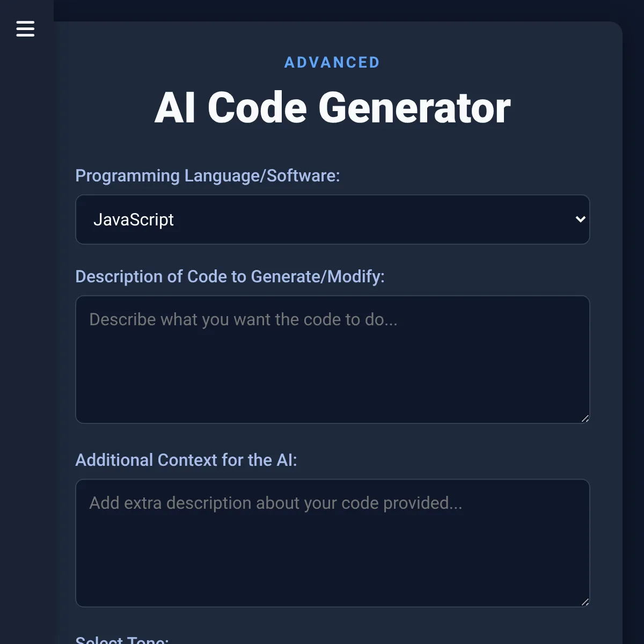Click the "AI Code Generator" heading
This screenshot has height=644, width=644.
pos(332,108)
